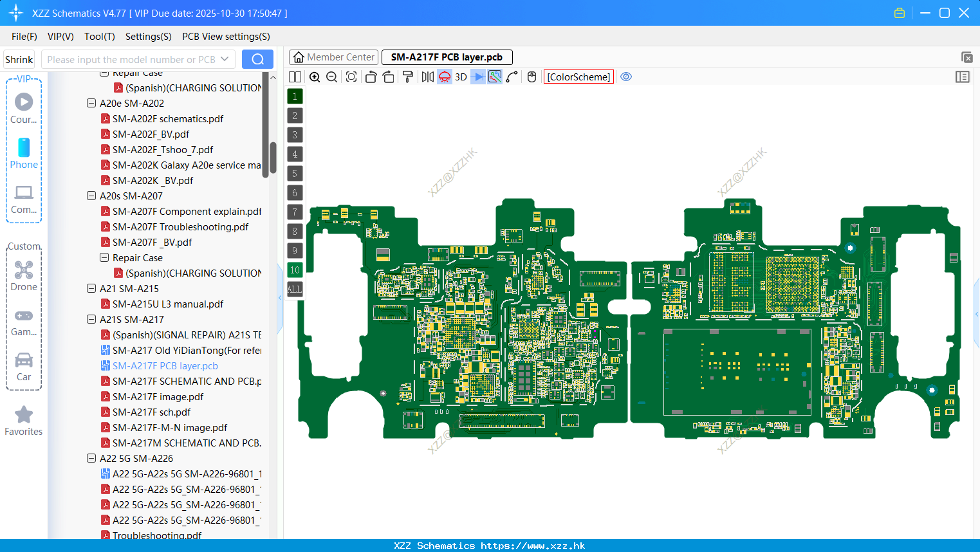Show ALL PCB layers
This screenshot has width=980, height=552.
[x=295, y=290]
